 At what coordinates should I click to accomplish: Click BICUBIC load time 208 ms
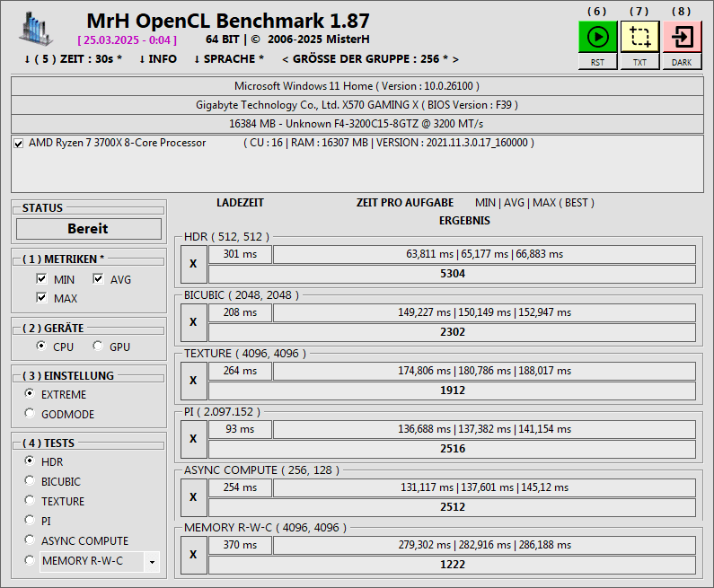coord(240,312)
